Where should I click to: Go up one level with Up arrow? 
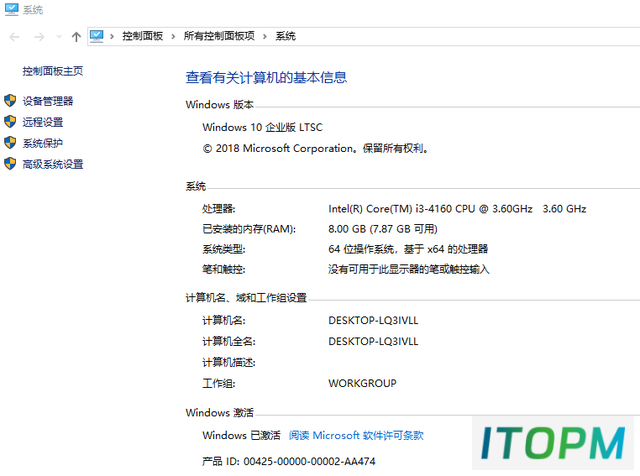tap(76, 37)
